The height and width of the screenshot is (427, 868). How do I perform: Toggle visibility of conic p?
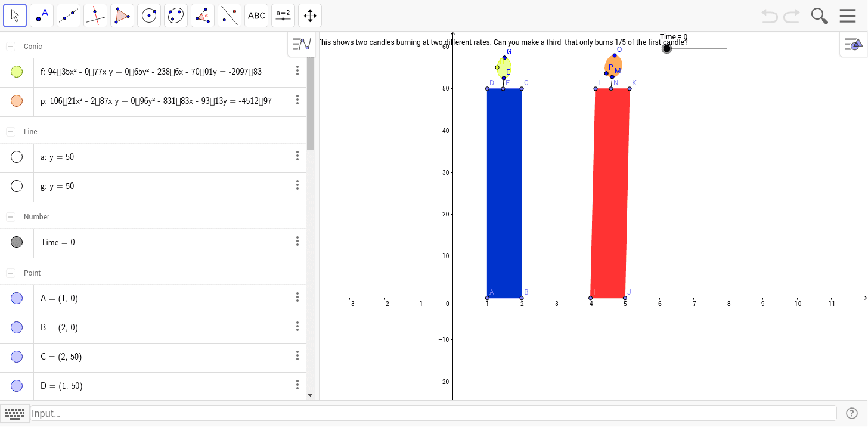(x=17, y=101)
